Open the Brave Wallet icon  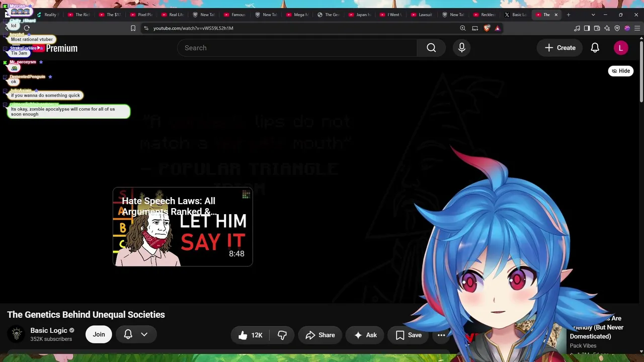coord(597,28)
